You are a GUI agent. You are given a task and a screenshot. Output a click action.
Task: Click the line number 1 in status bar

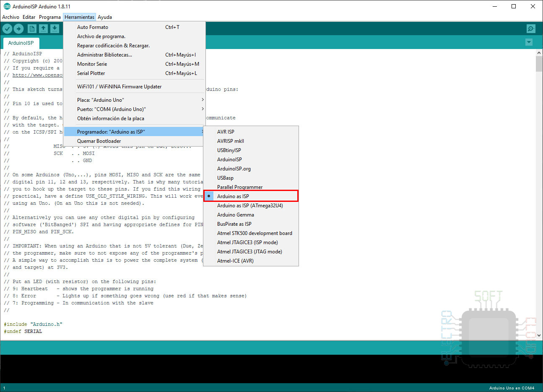click(x=4, y=388)
